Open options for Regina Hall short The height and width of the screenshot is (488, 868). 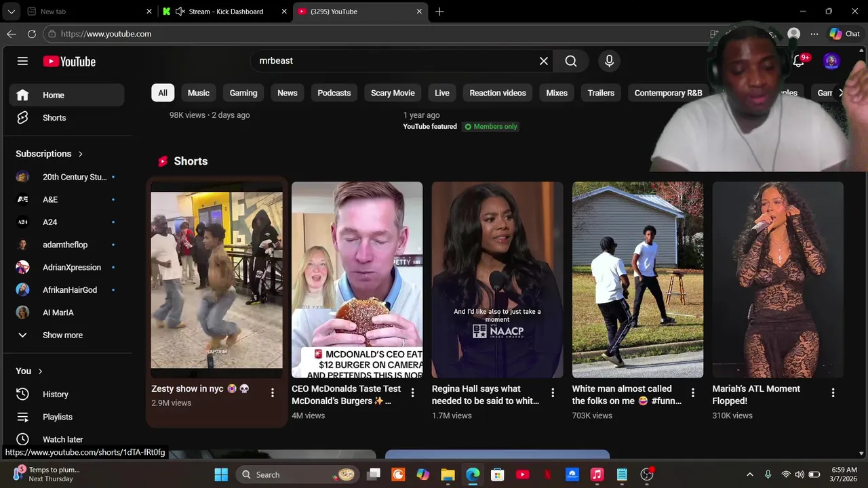pyautogui.click(x=553, y=393)
